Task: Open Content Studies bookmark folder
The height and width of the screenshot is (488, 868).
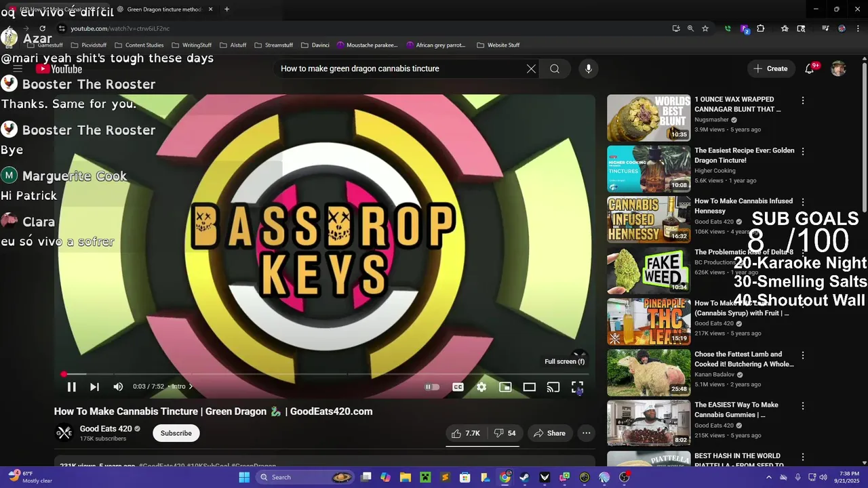Action: click(x=139, y=45)
